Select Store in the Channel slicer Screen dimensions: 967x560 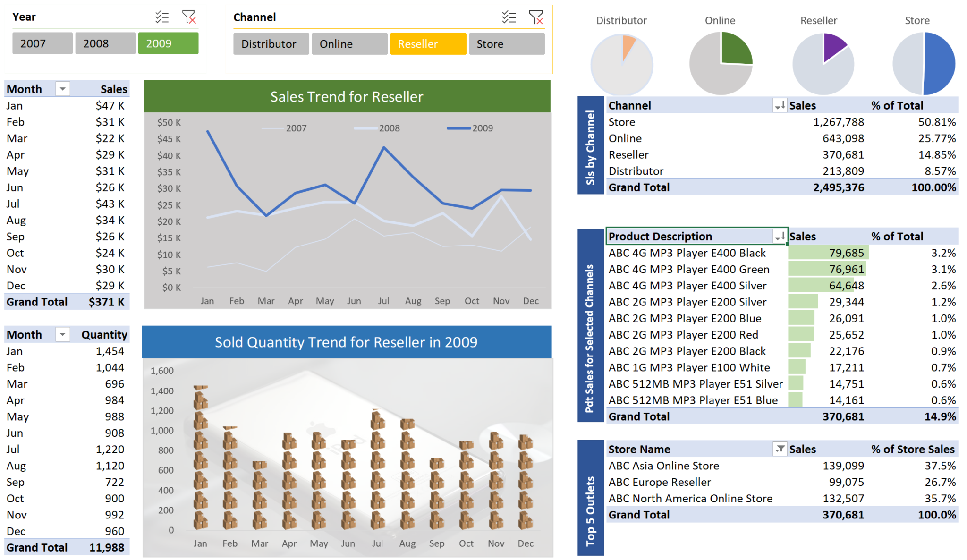pyautogui.click(x=506, y=44)
